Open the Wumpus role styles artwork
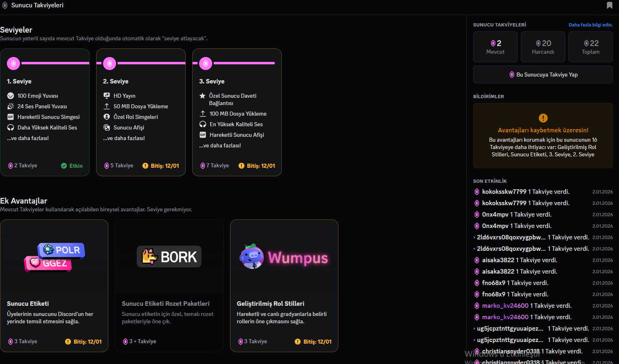 pos(284,257)
